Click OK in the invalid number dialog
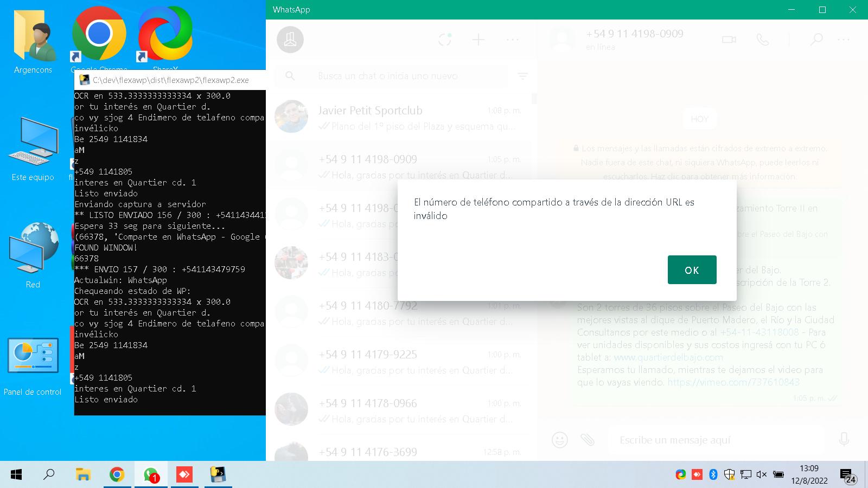The width and height of the screenshot is (868, 488). 692,269
